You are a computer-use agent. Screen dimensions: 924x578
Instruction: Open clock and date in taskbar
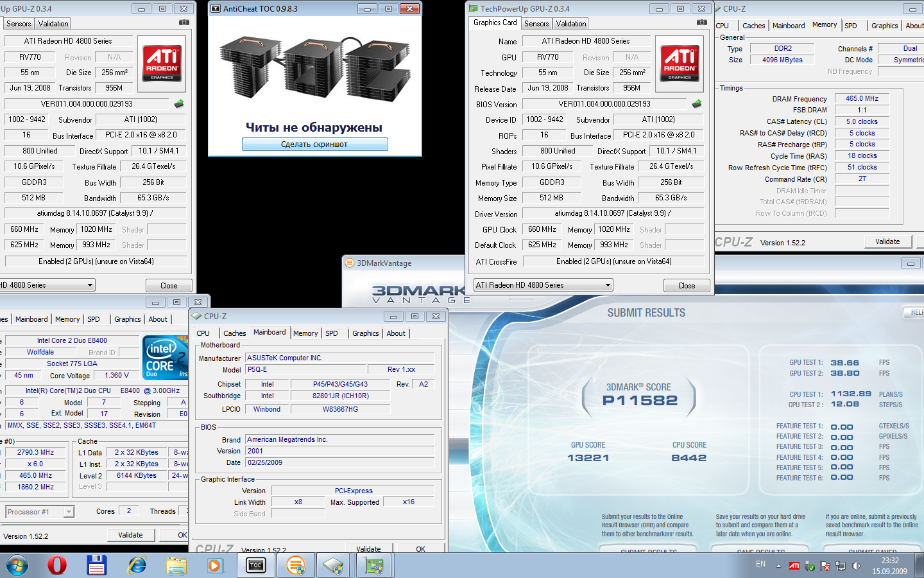[x=889, y=566]
